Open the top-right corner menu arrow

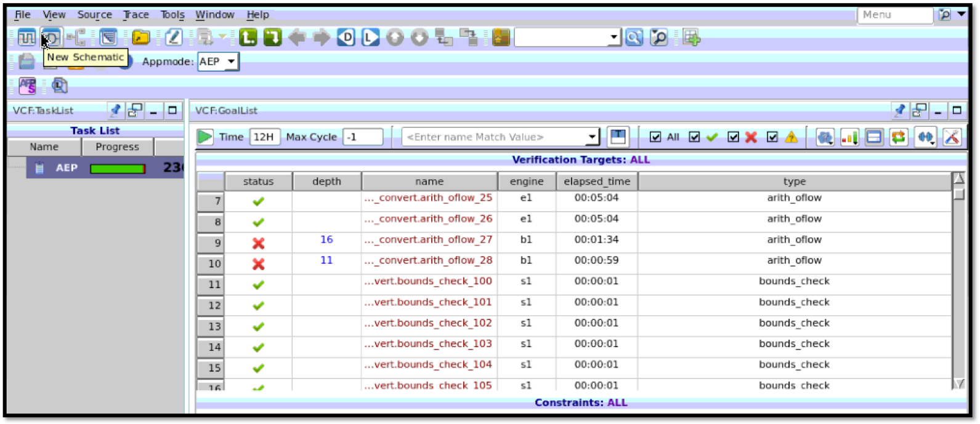962,14
